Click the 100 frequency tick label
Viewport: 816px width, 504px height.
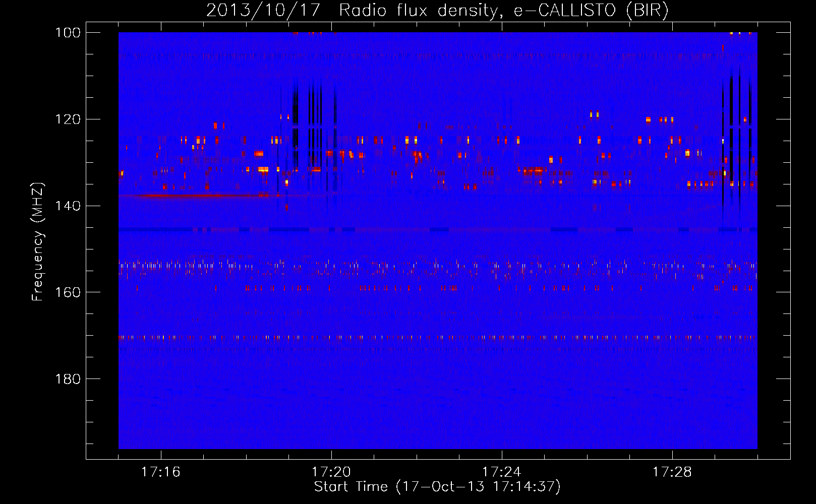[x=68, y=32]
